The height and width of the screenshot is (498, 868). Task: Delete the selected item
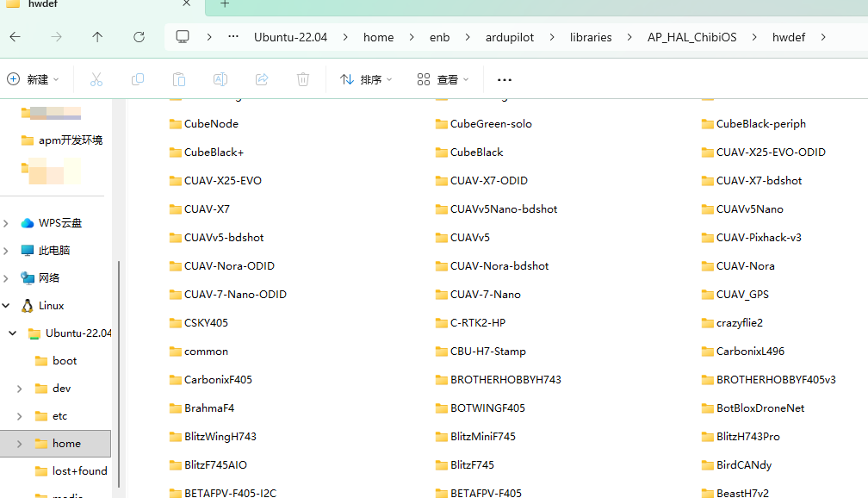303,80
